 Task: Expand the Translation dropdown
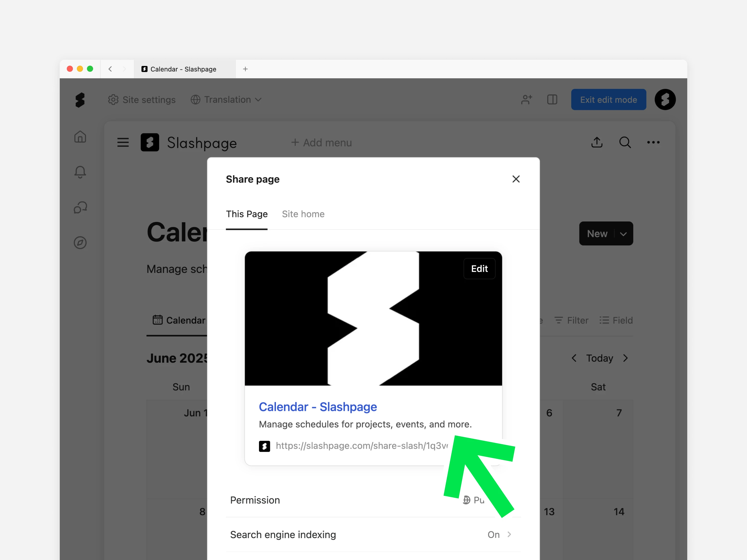tap(226, 100)
